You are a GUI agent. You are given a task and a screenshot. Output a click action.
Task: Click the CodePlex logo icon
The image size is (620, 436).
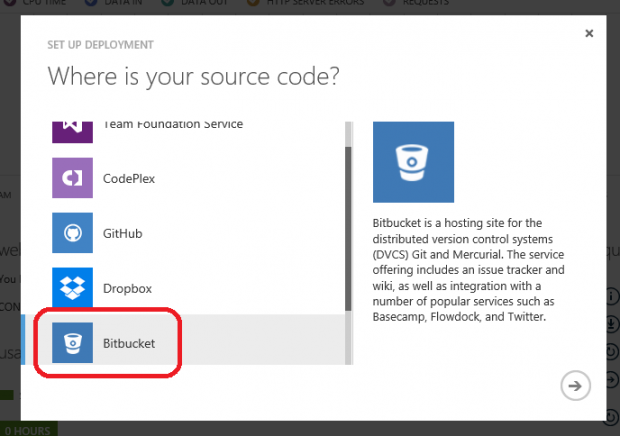point(72,178)
